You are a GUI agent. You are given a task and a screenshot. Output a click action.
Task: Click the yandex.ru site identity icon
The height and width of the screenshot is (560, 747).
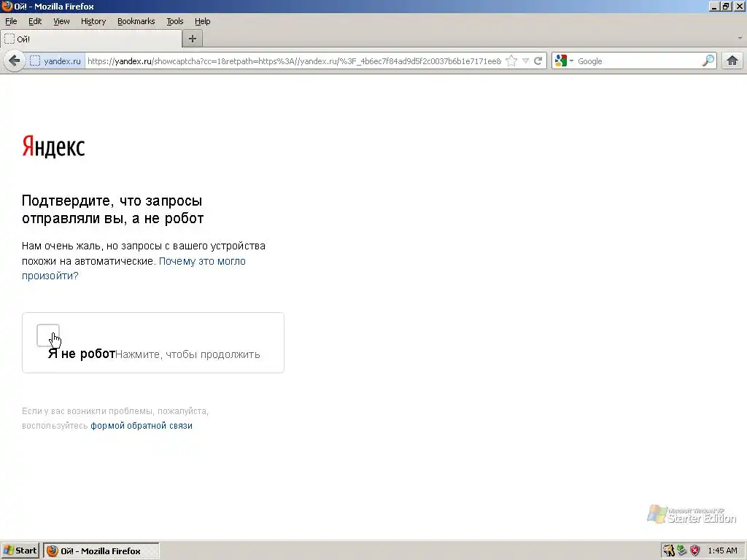click(35, 61)
